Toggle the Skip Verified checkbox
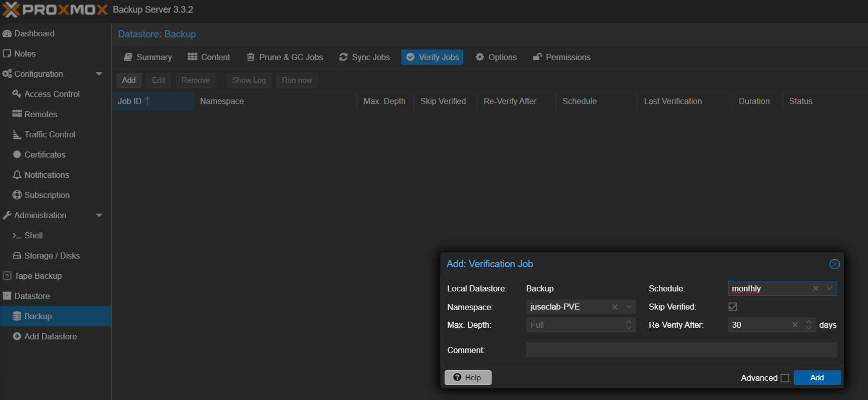Viewport: 868px width, 400px height. [733, 307]
